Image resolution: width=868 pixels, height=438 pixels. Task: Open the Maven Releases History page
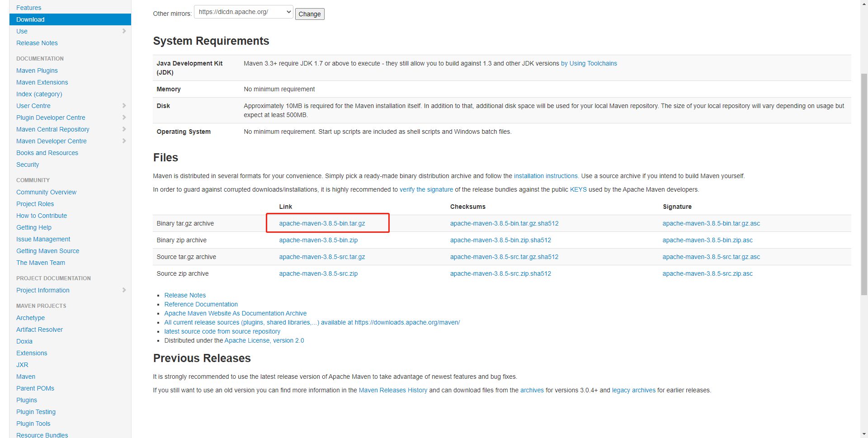click(x=393, y=390)
